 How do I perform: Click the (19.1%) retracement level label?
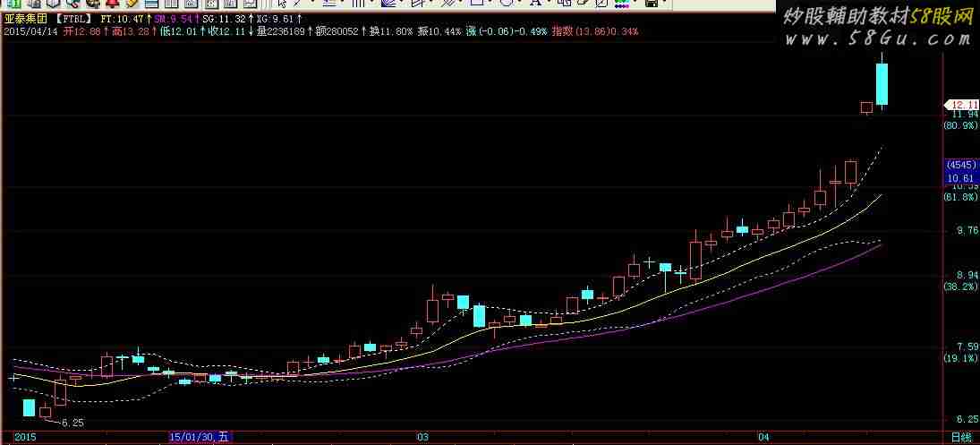[960, 358]
